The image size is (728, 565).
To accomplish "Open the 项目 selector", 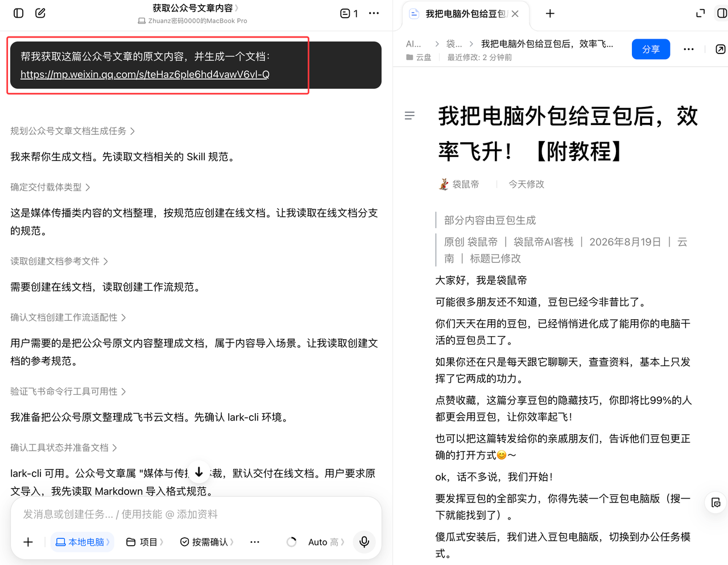I will pos(144,542).
